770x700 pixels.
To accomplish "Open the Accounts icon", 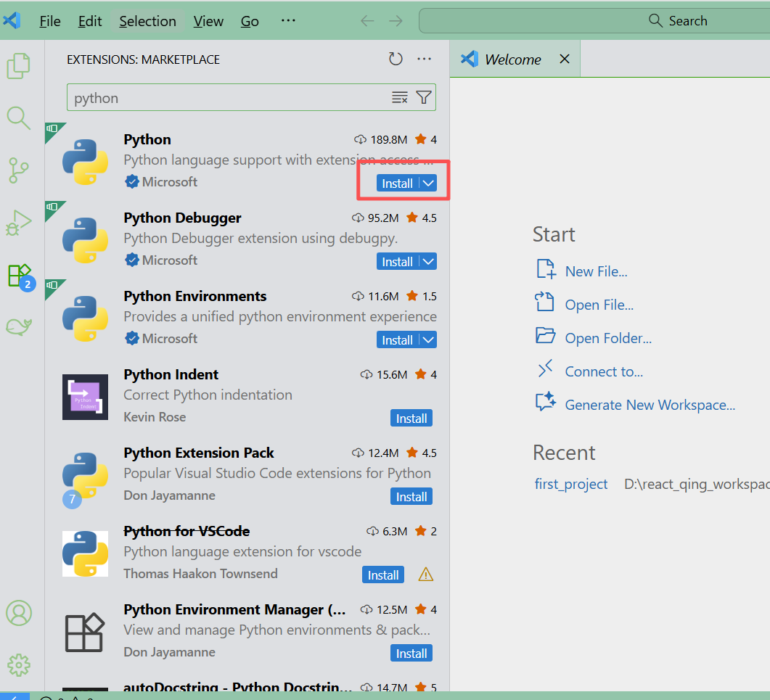I will pyautogui.click(x=19, y=613).
